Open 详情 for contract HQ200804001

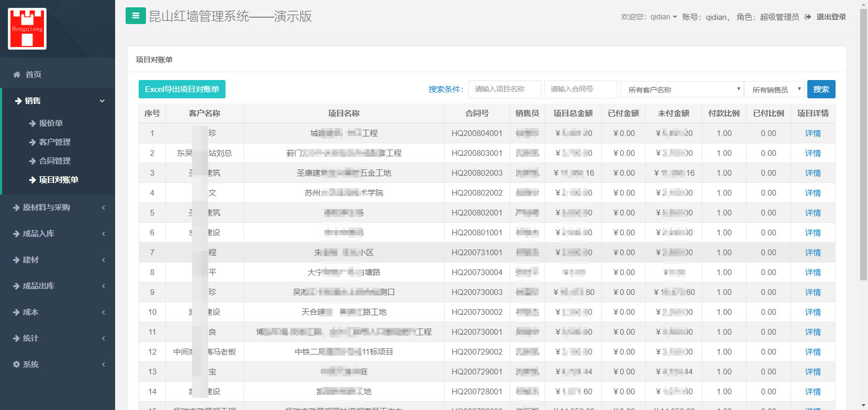[x=813, y=133]
